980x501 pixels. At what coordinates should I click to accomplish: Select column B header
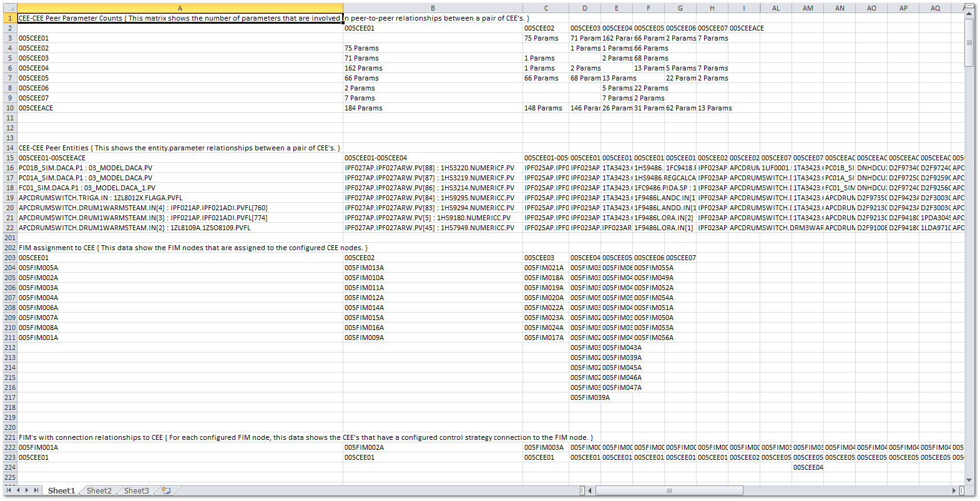[433, 8]
